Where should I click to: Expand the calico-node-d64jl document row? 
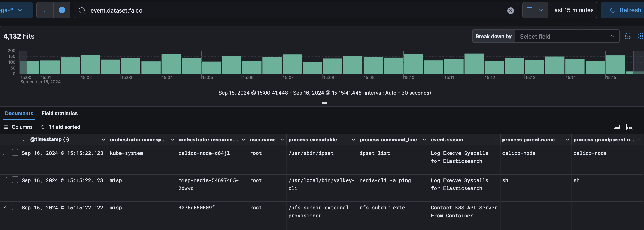point(5,152)
